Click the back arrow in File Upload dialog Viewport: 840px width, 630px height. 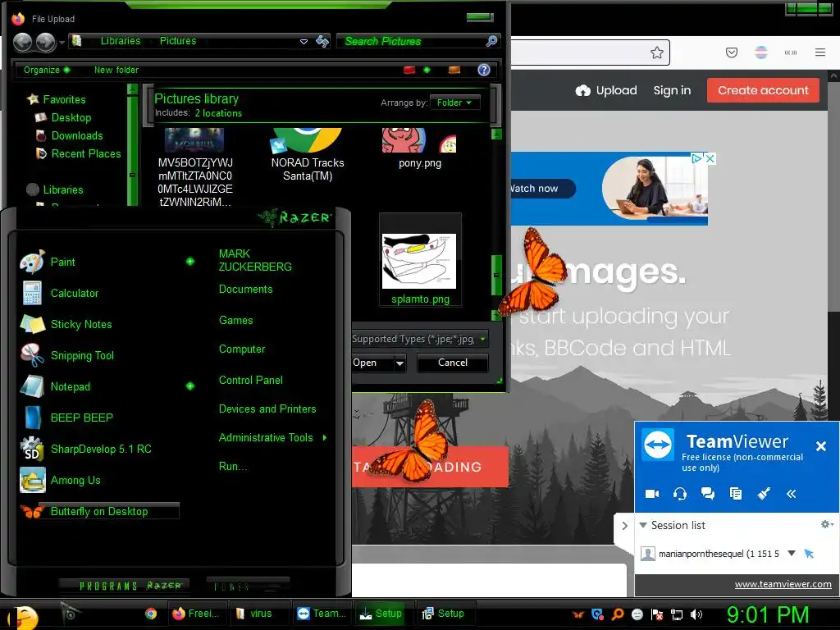[x=22, y=43]
